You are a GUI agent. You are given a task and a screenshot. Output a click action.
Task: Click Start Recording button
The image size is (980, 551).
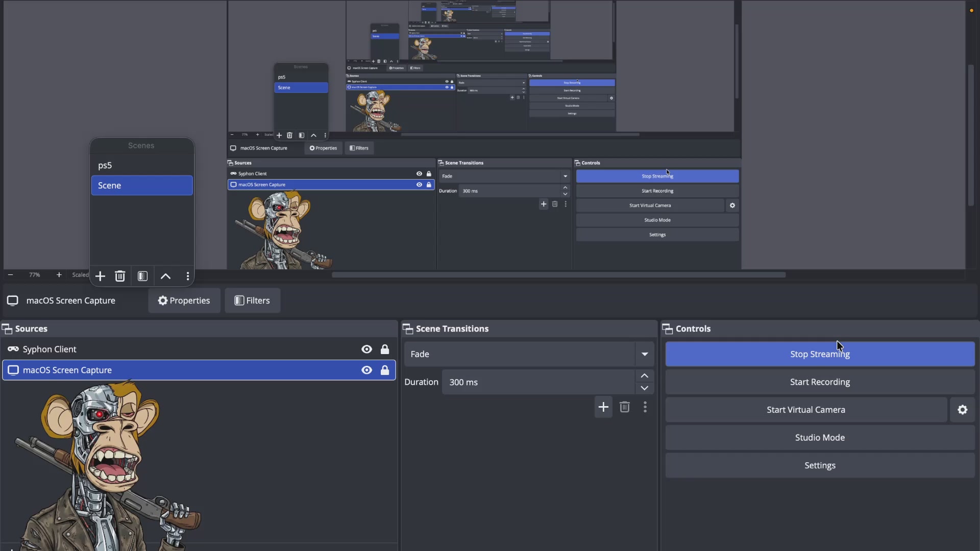coord(820,382)
